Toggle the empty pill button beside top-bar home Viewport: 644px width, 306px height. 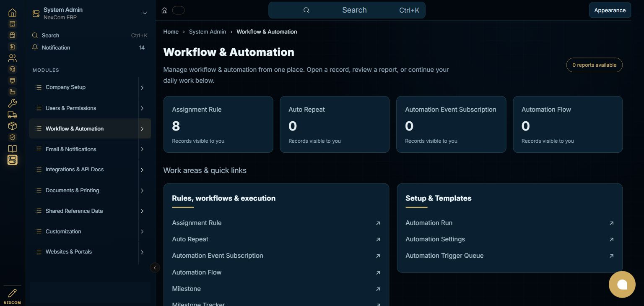(178, 10)
